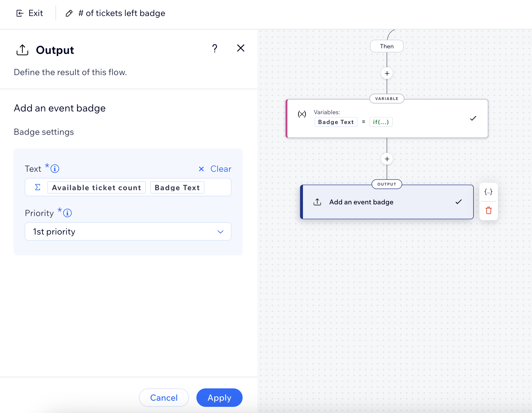Delete the output step with trash icon
Image resolution: width=532 pixels, height=413 pixels.
(x=488, y=211)
